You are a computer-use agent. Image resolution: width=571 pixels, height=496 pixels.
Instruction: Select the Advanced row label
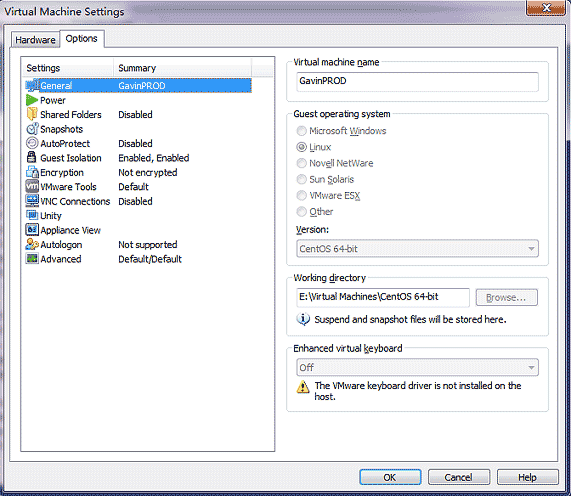(61, 259)
